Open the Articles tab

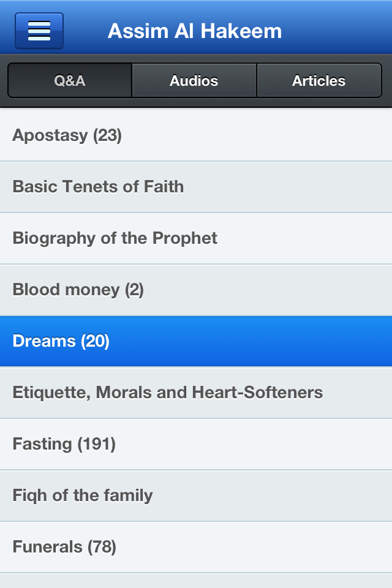click(x=318, y=81)
